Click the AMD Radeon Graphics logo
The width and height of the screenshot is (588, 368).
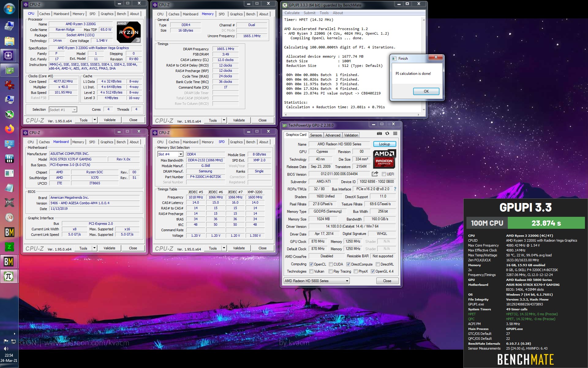[384, 159]
